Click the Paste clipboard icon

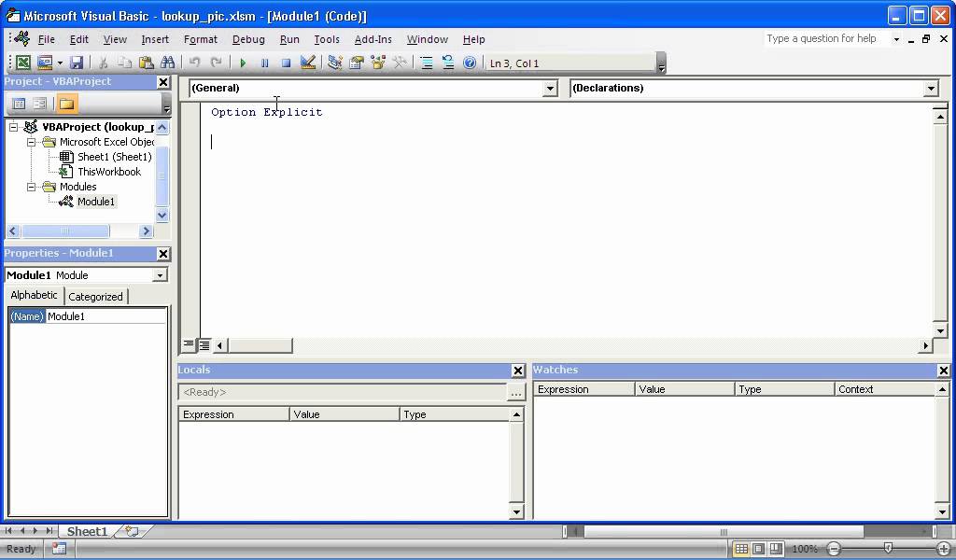(146, 63)
